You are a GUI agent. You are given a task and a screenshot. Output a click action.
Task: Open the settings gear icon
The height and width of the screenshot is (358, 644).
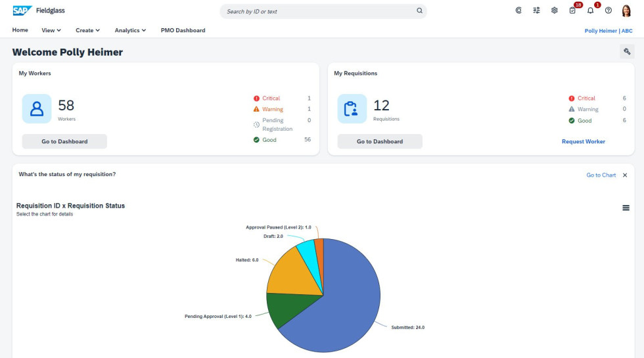tap(554, 11)
